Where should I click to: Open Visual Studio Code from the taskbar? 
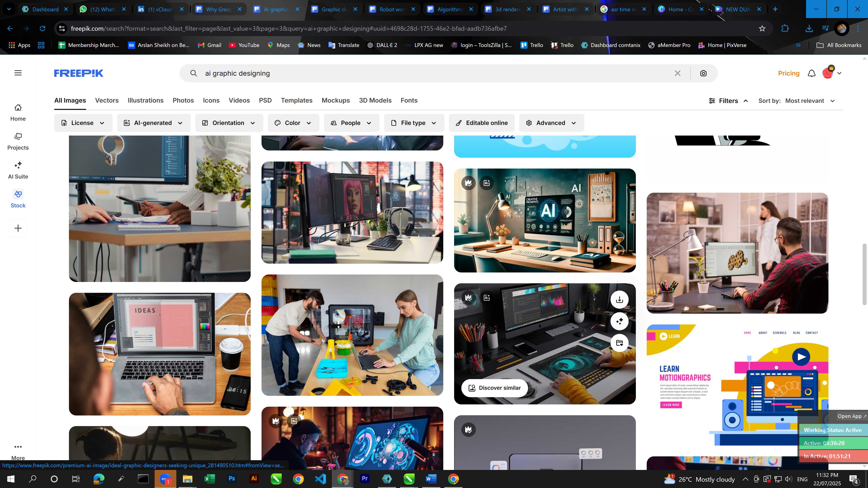321,479
